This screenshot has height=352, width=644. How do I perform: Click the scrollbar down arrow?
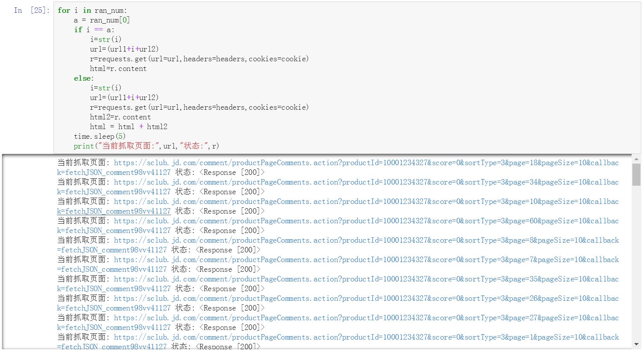(x=636, y=343)
